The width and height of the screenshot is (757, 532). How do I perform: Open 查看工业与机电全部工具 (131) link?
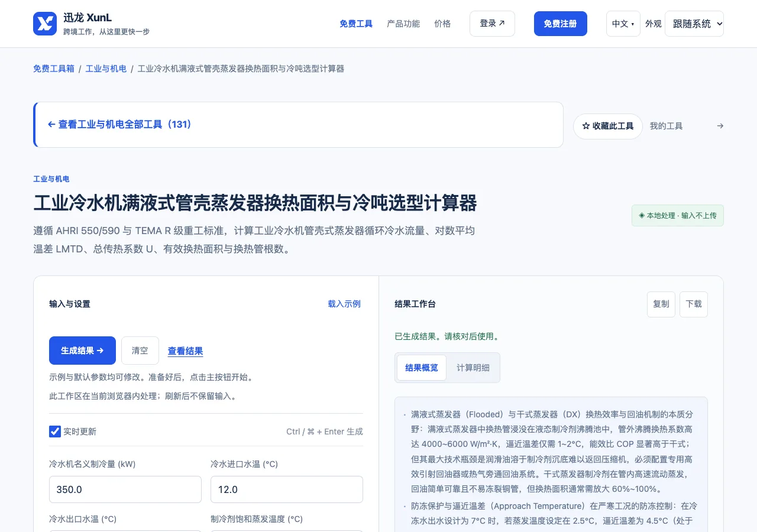click(120, 125)
